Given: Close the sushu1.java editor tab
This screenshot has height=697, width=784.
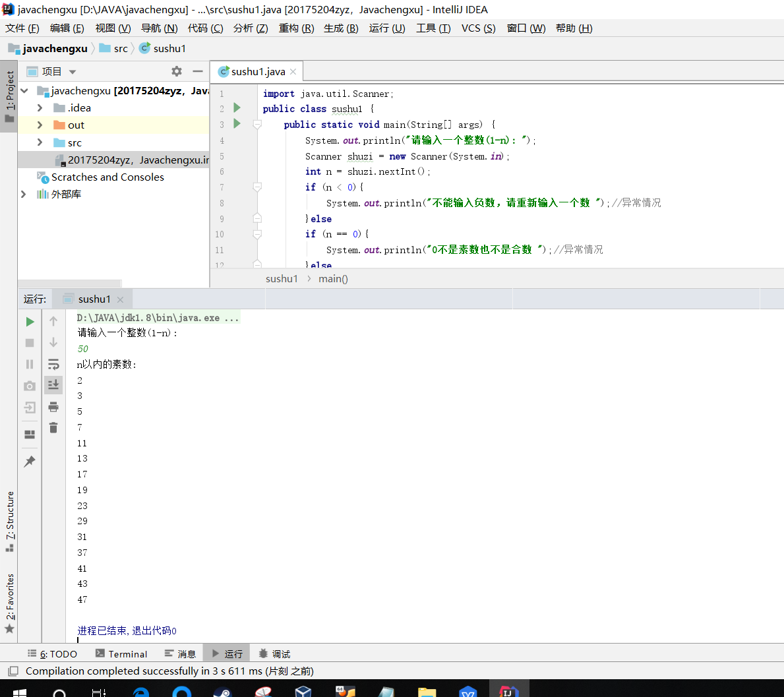Looking at the screenshot, I should pos(293,72).
